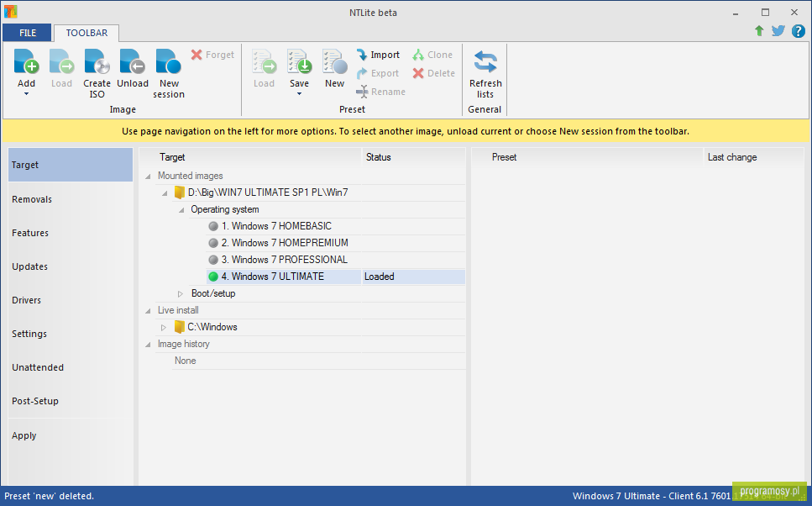This screenshot has height=506, width=812.
Task: Open the Save preset dropdown arrow
Action: click(x=299, y=94)
